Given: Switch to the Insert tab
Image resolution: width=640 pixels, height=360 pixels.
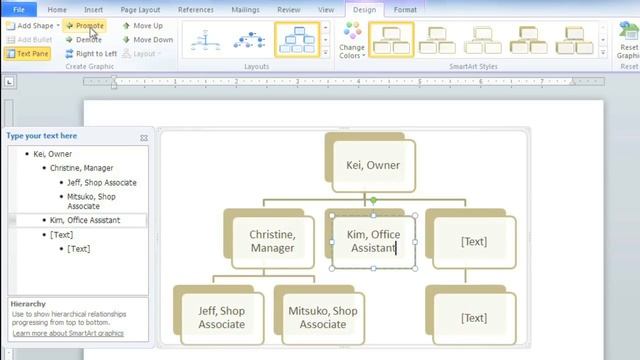Looking at the screenshot, I should pyautogui.click(x=93, y=9).
